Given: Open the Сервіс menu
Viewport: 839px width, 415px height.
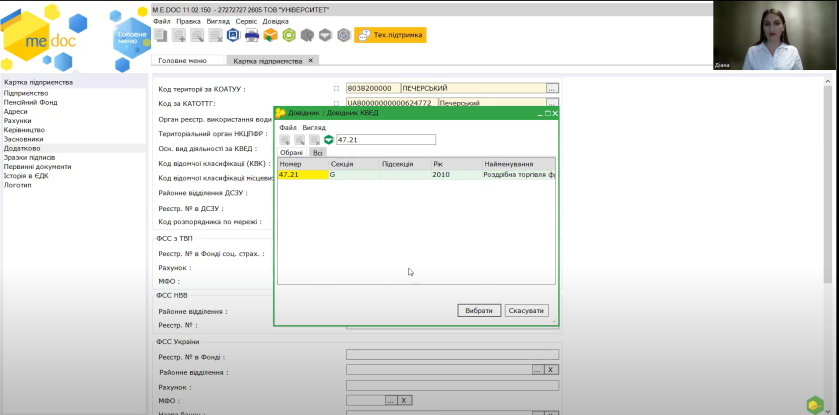Looking at the screenshot, I should pyautogui.click(x=246, y=21).
